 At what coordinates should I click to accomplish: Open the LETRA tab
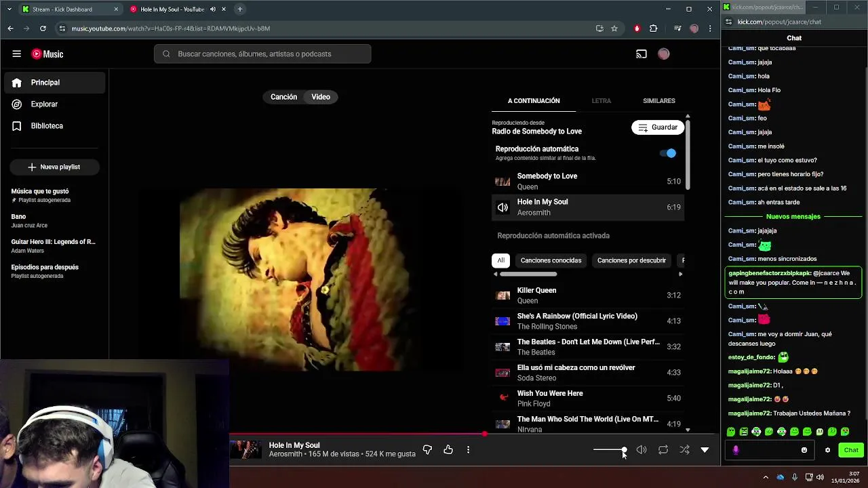[x=601, y=101]
